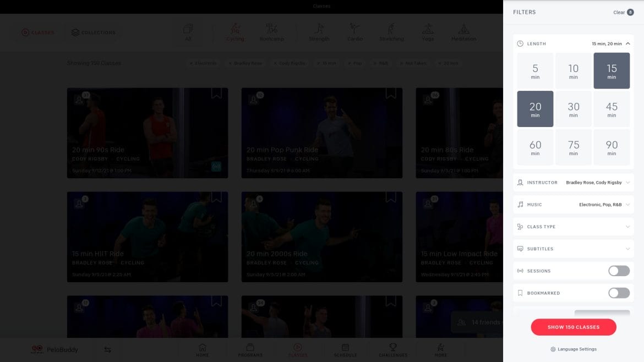The image size is (644, 362).
Task: Remove the Electronic filter chip
Action: pos(191,63)
